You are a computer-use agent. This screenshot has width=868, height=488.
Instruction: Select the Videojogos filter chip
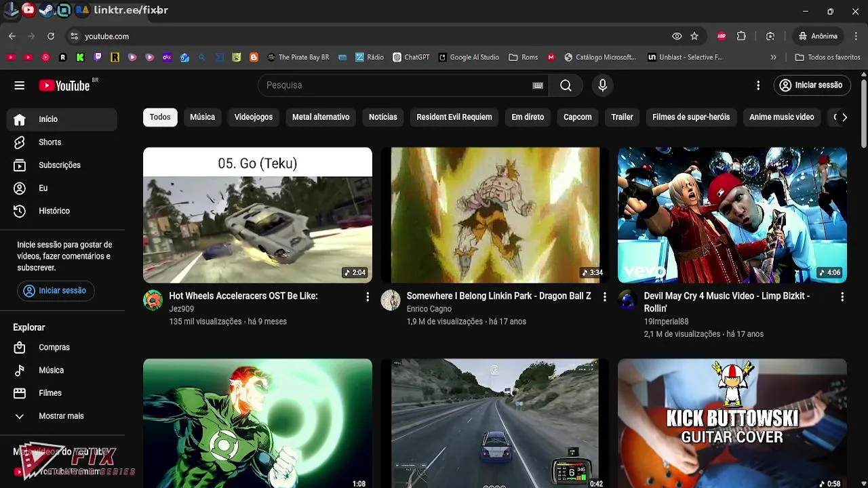pyautogui.click(x=254, y=117)
